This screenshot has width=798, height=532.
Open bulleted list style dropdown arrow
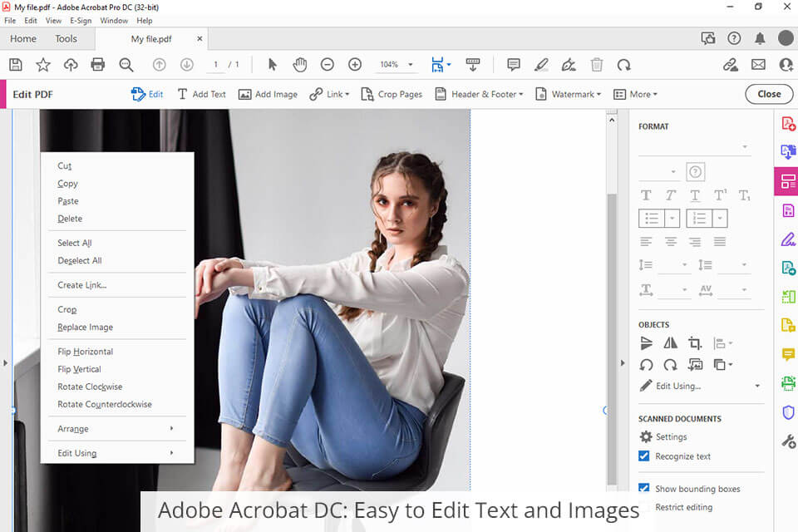point(672,219)
